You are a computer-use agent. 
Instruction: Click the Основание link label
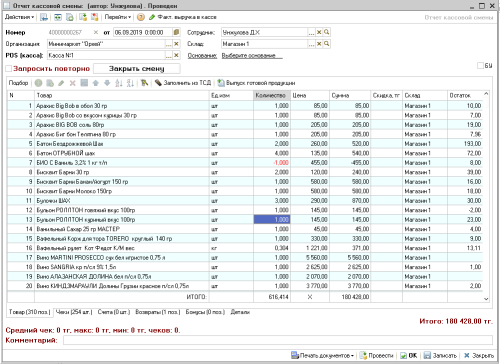pyautogui.click(x=202, y=56)
